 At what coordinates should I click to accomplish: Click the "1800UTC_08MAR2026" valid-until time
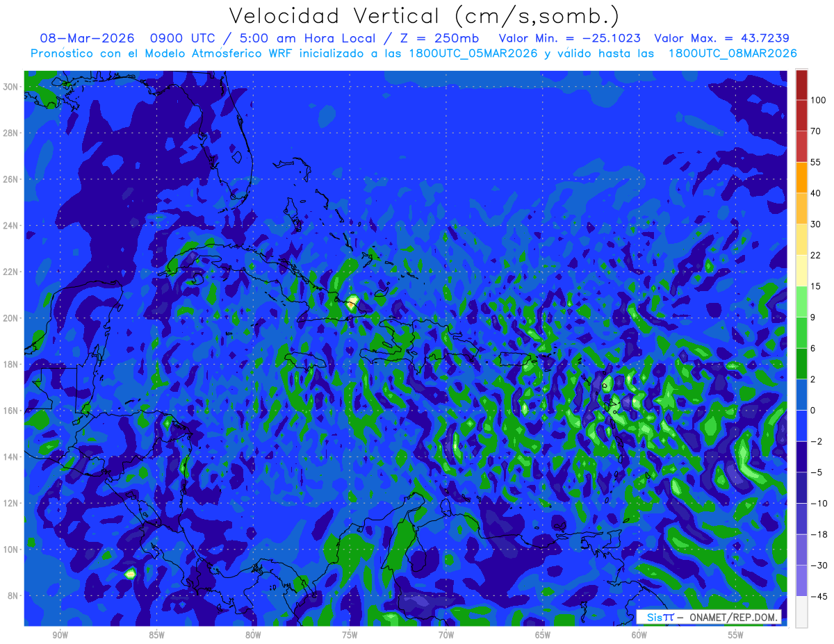pos(732,53)
